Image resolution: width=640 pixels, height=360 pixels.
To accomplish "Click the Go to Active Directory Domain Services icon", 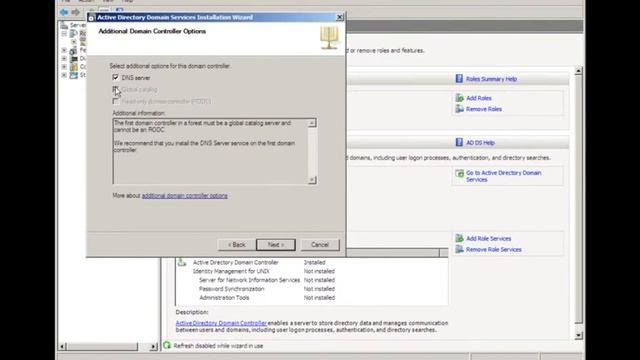I will coord(460,173).
